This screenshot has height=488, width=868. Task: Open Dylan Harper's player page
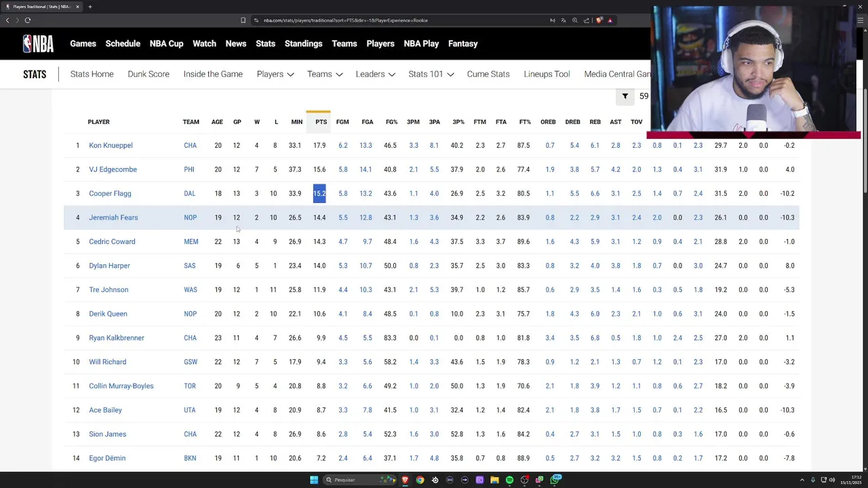[109, 266]
